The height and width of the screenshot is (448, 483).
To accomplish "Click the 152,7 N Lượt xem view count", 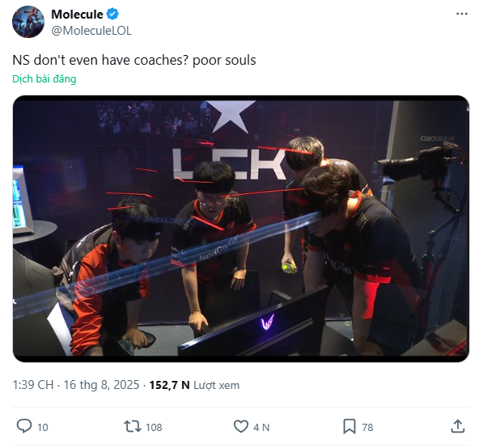I will 194,385.
